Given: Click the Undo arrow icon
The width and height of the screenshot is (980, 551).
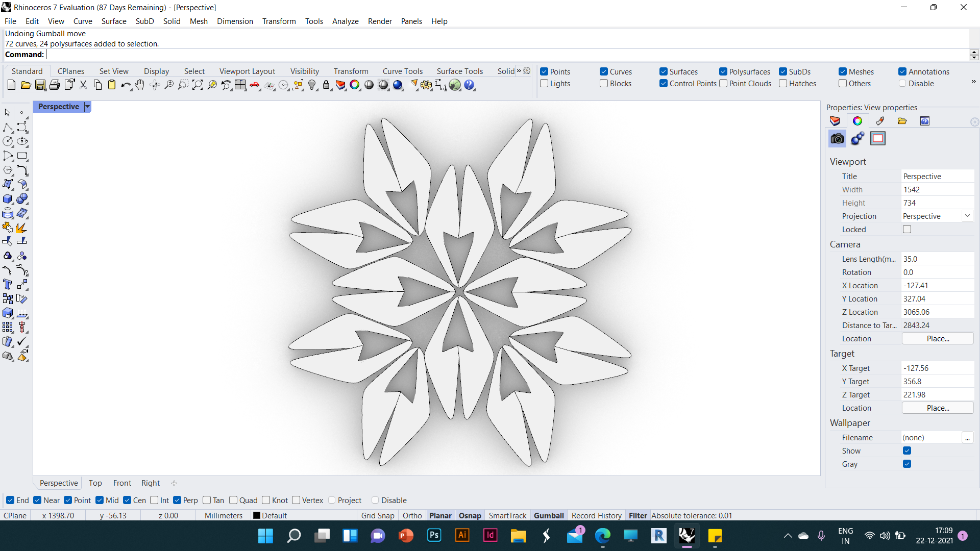Looking at the screenshot, I should [x=125, y=85].
